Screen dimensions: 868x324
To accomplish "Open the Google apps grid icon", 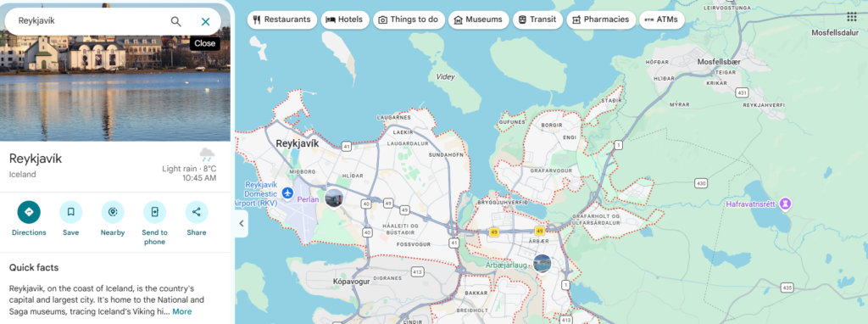I will (x=851, y=17).
